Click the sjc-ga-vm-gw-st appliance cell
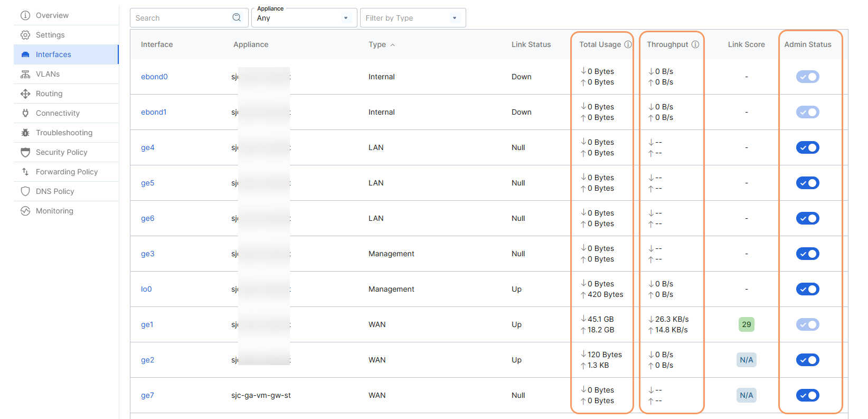Image resolution: width=868 pixels, height=419 pixels. click(261, 395)
